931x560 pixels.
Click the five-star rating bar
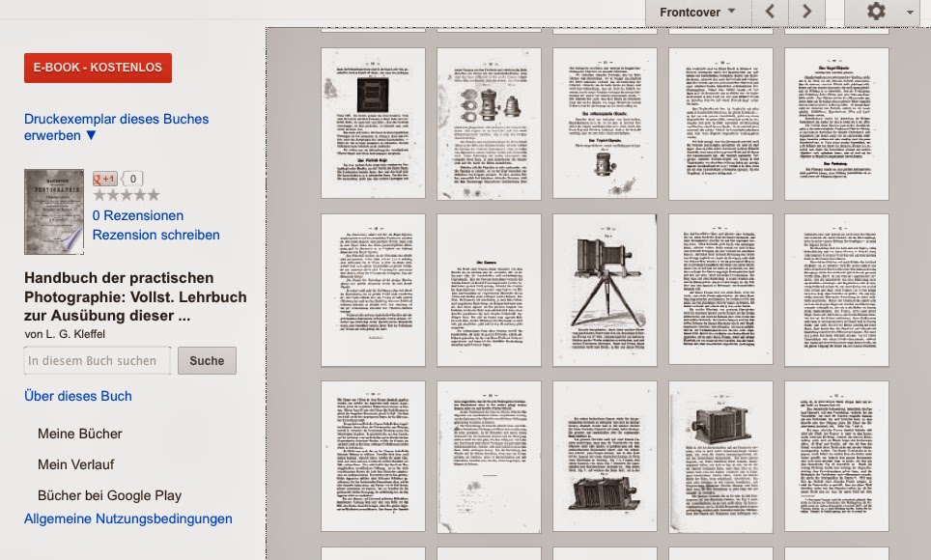click(x=127, y=195)
